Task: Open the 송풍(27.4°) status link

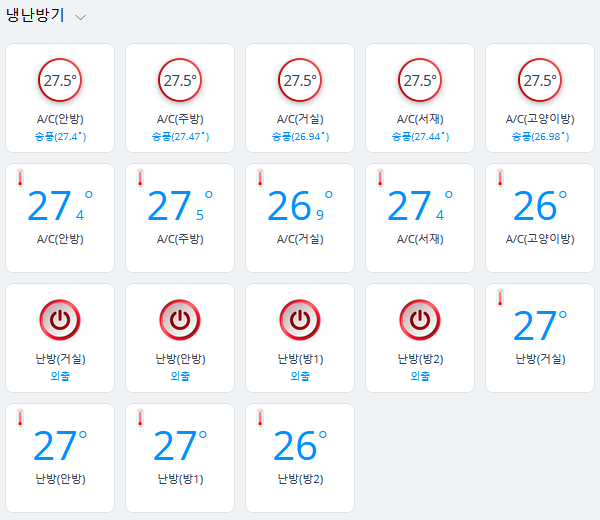Action: 60,137
